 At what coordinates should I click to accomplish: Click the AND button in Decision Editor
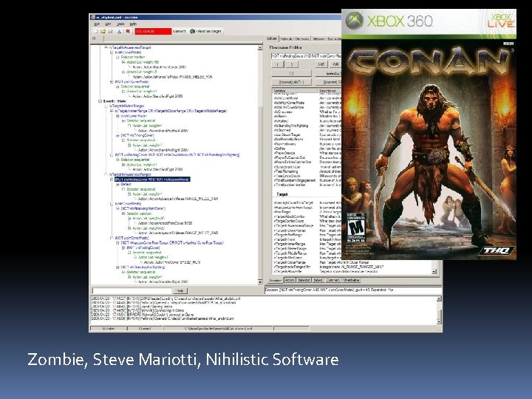[x=321, y=64]
